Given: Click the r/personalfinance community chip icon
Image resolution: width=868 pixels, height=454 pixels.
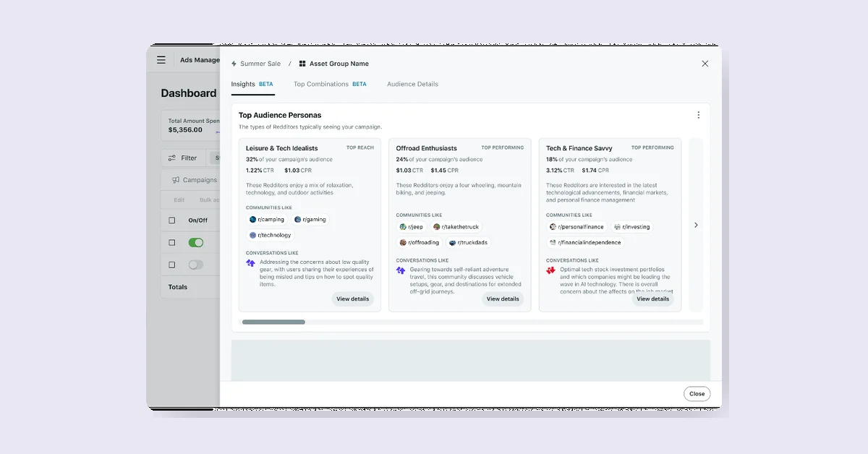Looking at the screenshot, I should (x=552, y=226).
